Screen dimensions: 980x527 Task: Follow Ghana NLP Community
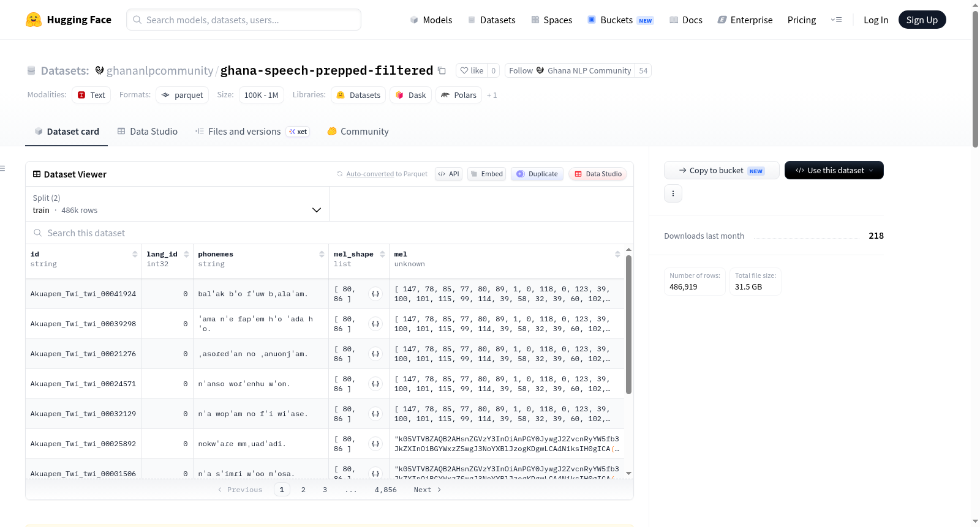pyautogui.click(x=570, y=70)
